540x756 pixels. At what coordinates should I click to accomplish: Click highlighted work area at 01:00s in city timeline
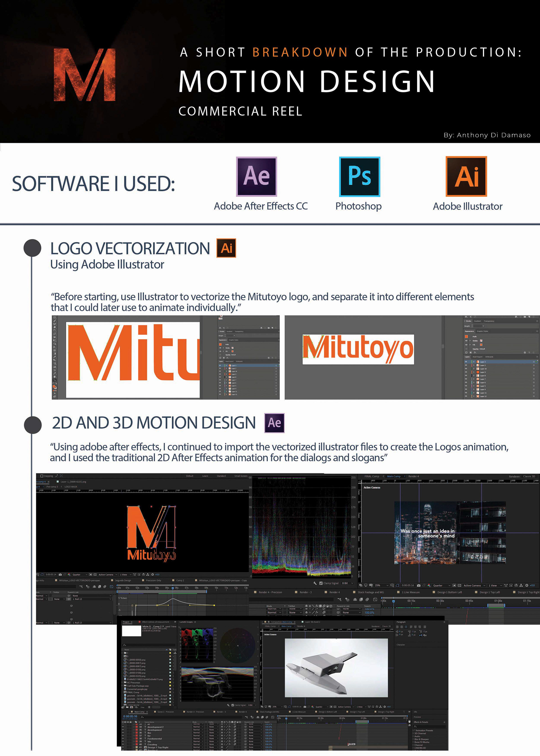(x=496, y=606)
